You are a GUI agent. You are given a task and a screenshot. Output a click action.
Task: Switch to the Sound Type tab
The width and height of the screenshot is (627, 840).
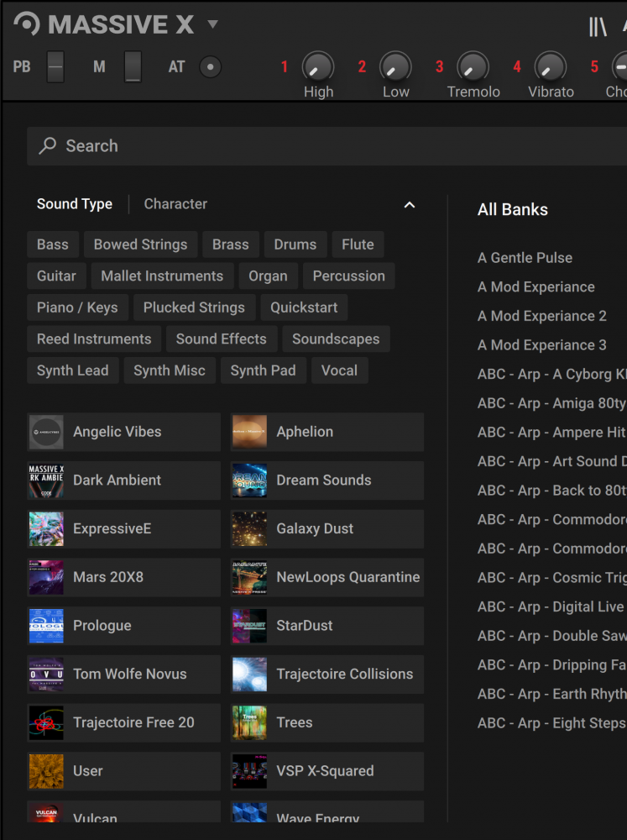click(x=75, y=204)
